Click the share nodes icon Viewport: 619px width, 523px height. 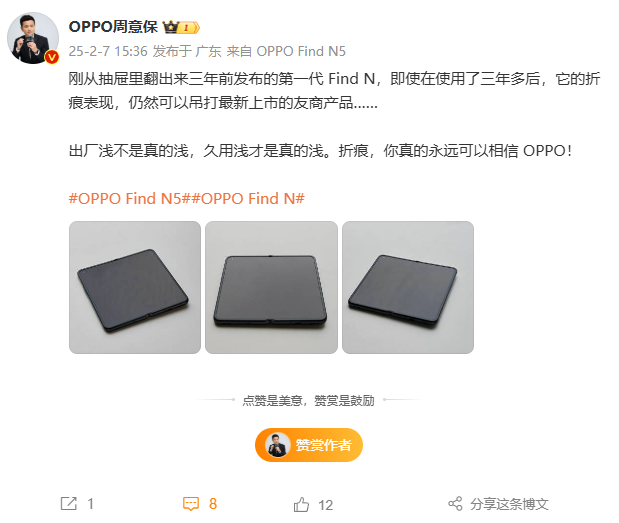pyautogui.click(x=455, y=504)
